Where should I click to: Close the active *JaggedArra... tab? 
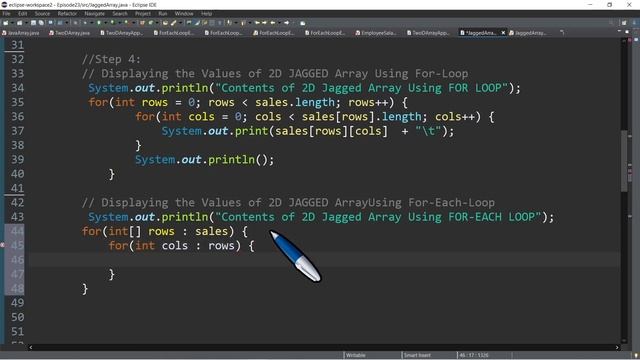click(503, 33)
